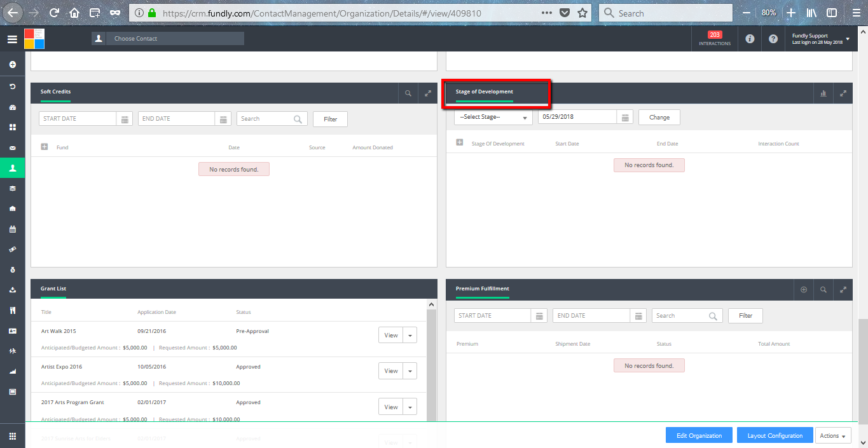This screenshot has width=868, height=448.
Task: Click the 05/29/2018 date field
Action: (577, 118)
